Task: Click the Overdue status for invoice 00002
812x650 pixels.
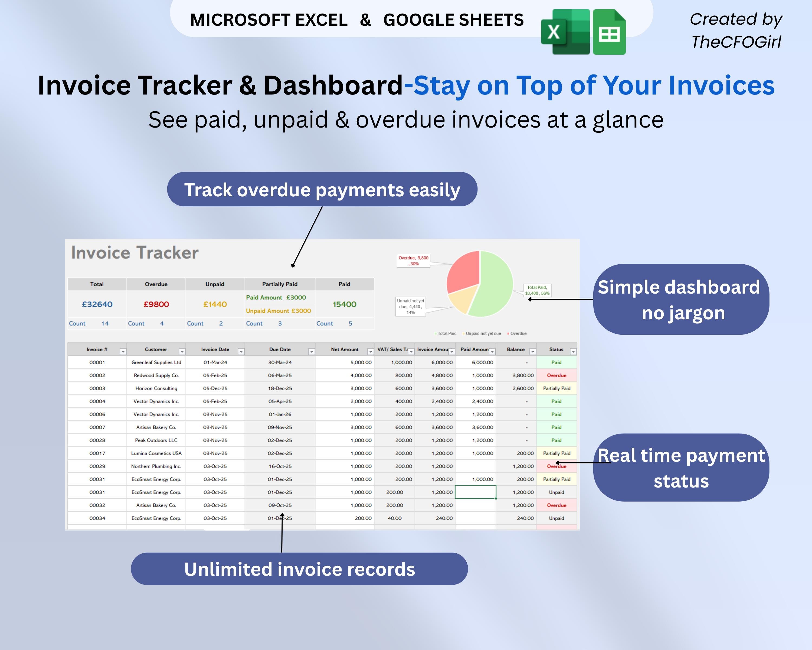Action: (557, 375)
